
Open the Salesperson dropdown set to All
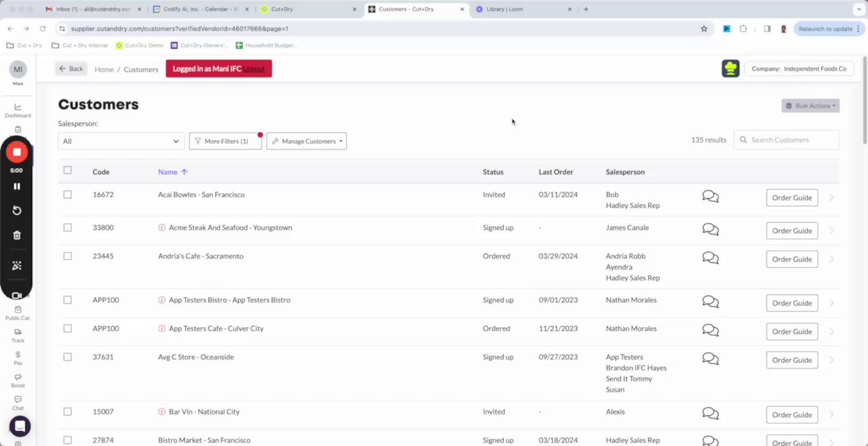pyautogui.click(x=121, y=141)
